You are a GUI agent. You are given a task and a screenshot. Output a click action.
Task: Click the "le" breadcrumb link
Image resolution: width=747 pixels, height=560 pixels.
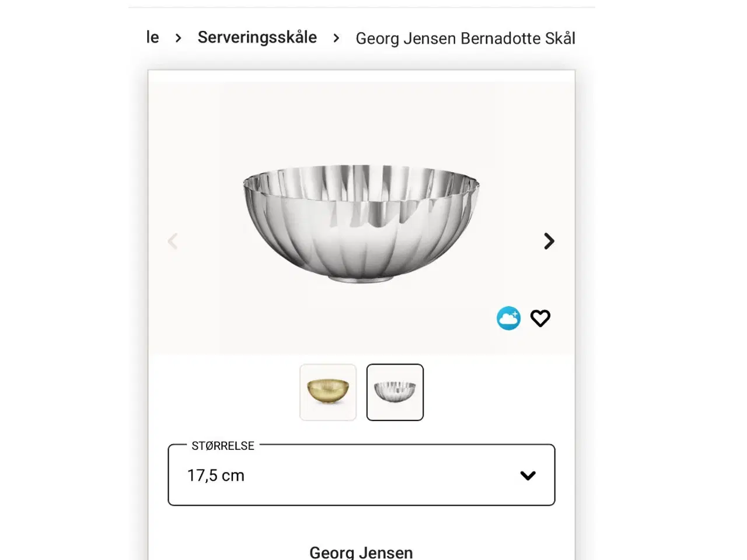tap(152, 37)
